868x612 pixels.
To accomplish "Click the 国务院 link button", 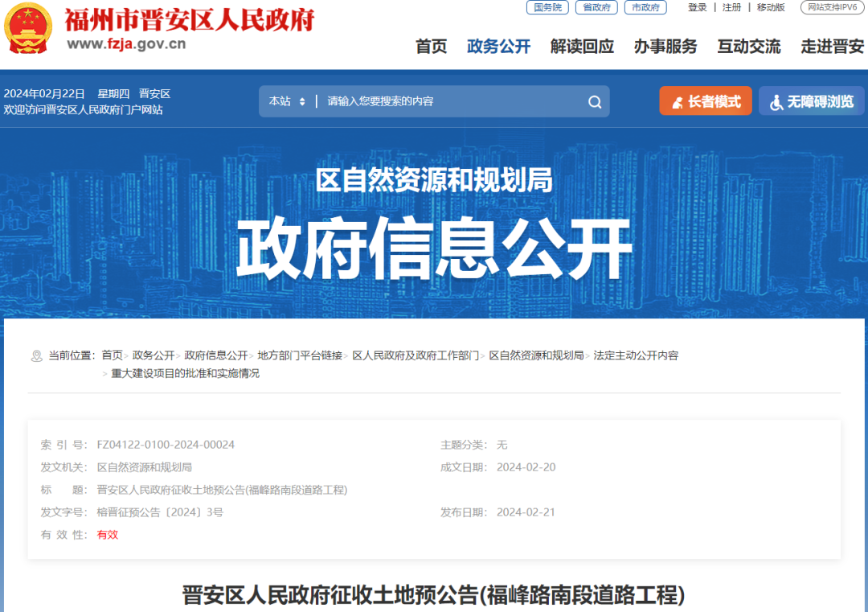I will (x=547, y=7).
